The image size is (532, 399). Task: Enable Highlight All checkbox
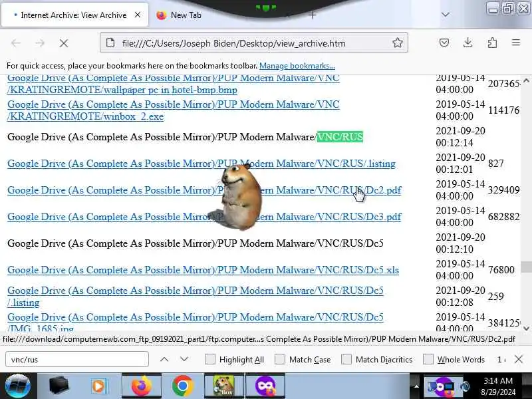(x=210, y=359)
